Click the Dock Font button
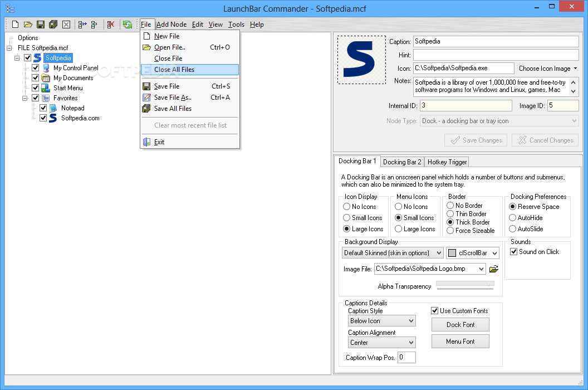588x390 pixels. [460, 325]
